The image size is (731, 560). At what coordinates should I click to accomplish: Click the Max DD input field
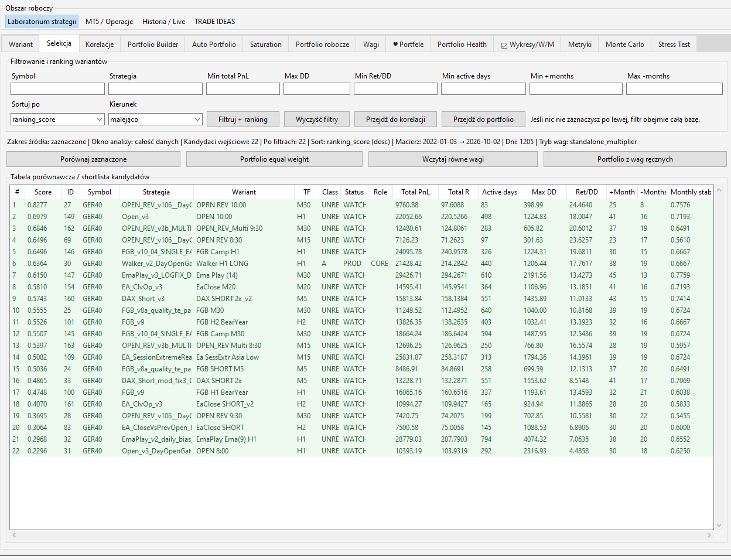[x=317, y=88]
